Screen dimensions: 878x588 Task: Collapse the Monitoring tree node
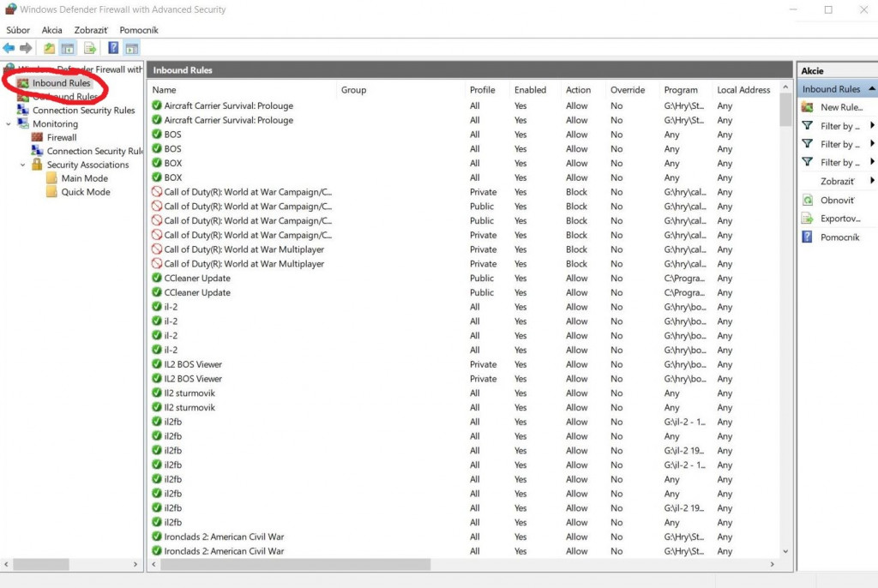[x=9, y=124]
